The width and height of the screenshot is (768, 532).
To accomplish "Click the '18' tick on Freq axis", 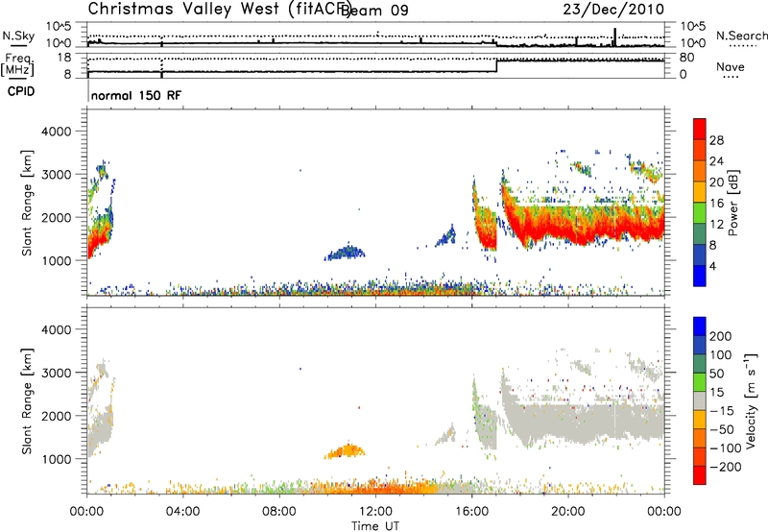I will [x=64, y=58].
